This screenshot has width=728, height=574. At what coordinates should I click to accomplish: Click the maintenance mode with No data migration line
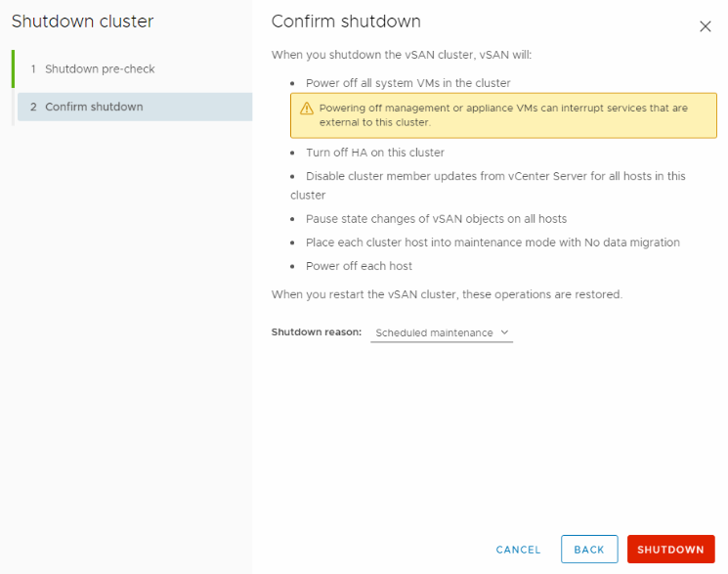pyautogui.click(x=492, y=243)
